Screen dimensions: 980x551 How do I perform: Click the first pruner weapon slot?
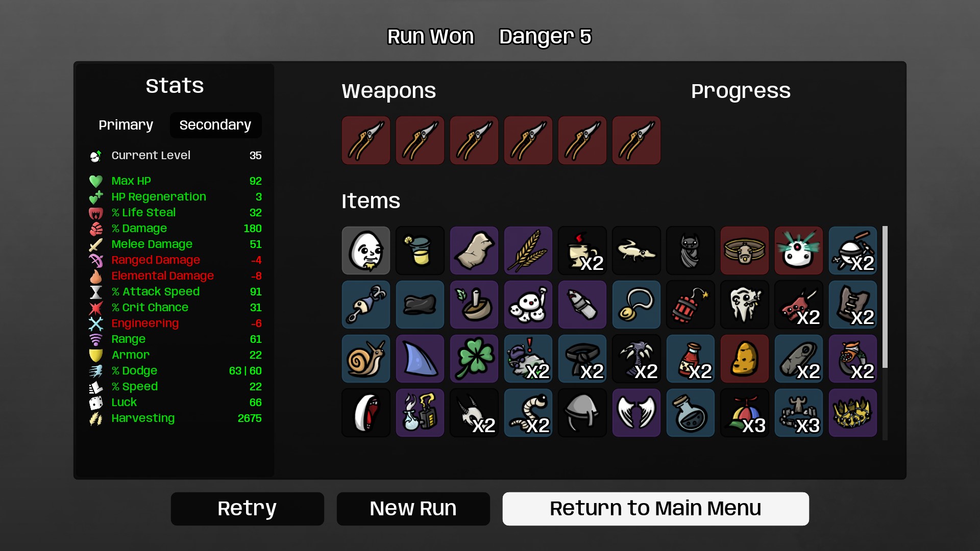coord(366,140)
